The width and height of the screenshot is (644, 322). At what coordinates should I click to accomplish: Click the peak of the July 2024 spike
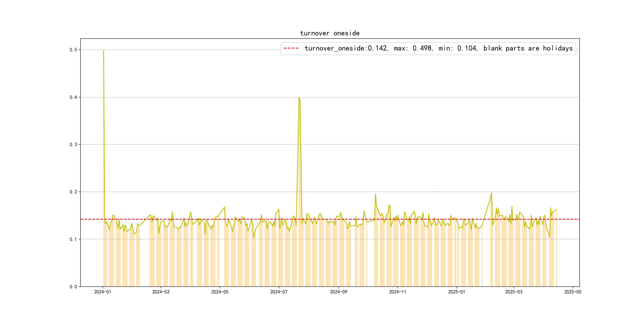pos(299,98)
